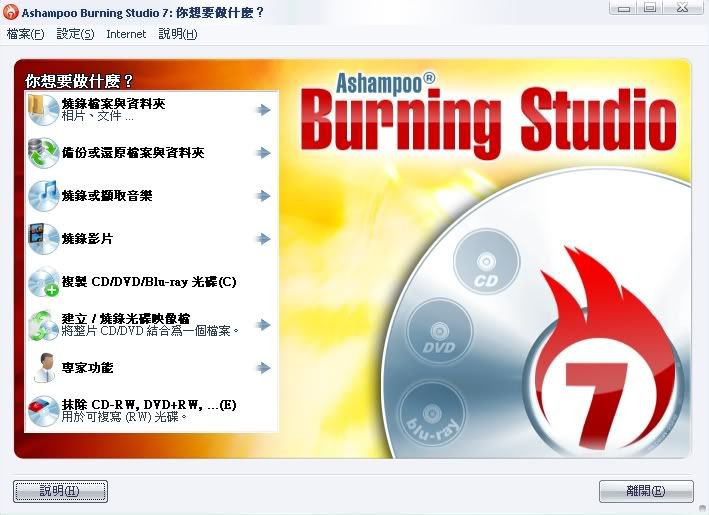Select 抹除 CD-RW, DVD+RW, ...(E) entry
Image resolution: width=709 pixels, height=515 pixels.
[x=149, y=405]
